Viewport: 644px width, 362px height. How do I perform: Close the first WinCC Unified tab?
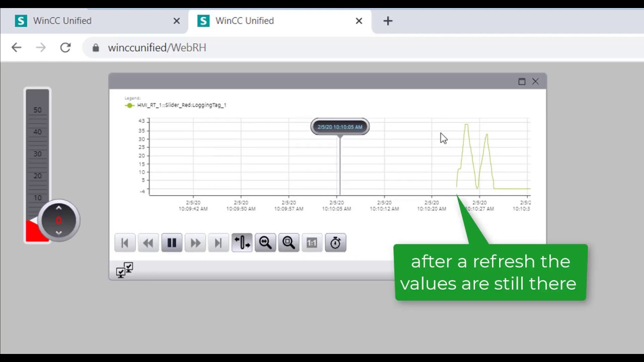(x=177, y=21)
